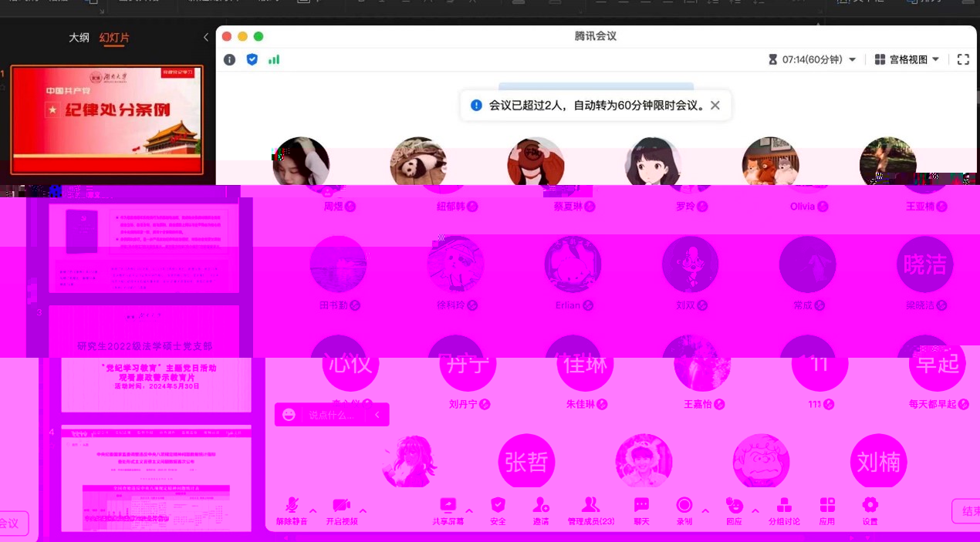The height and width of the screenshot is (542, 980).
Task: Click the hourglass meeting timer icon
Action: click(x=772, y=59)
